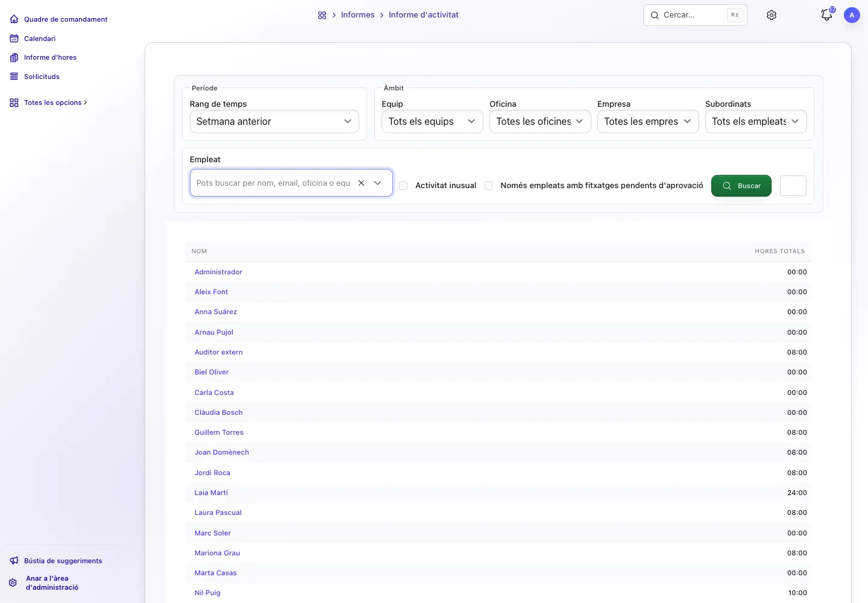This screenshot has height=603, width=868.
Task: Click the Informe d'hores document icon
Action: [x=14, y=58]
